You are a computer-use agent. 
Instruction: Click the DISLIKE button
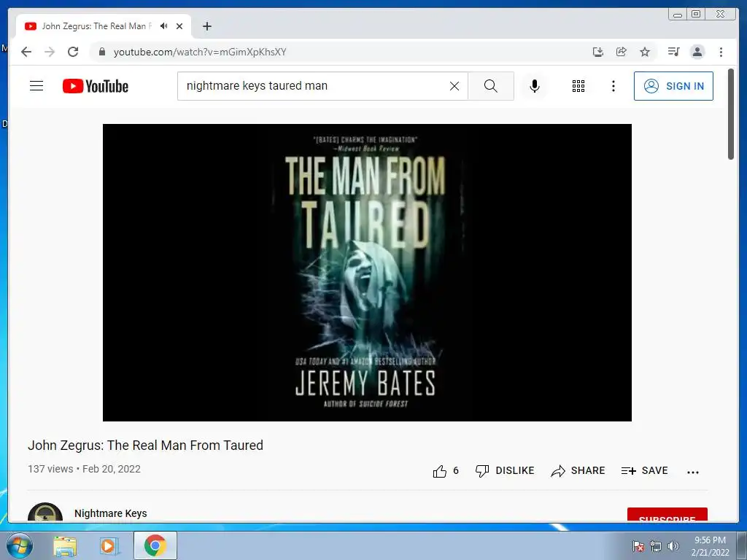505,470
